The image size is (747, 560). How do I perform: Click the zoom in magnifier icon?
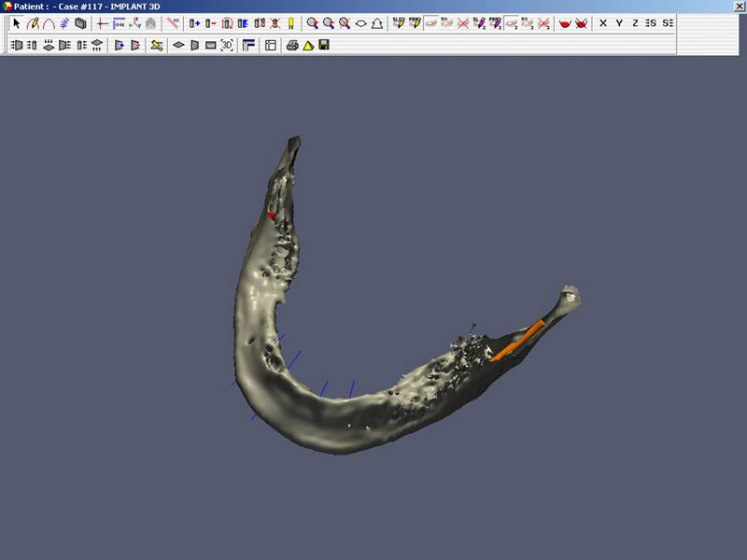[313, 22]
